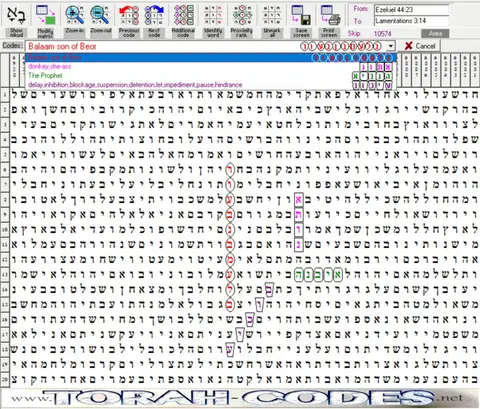The height and width of the screenshot is (409, 480).
Task: Click the 'Codes:' label
Action: pos(13,45)
